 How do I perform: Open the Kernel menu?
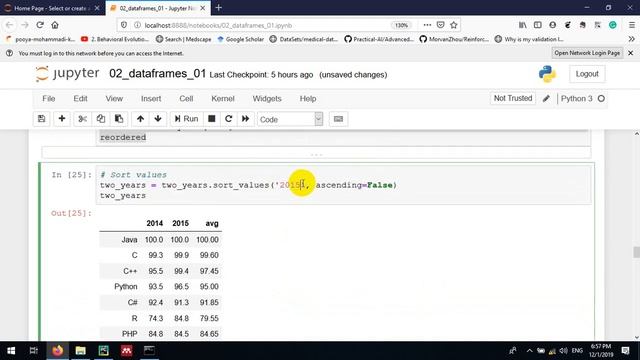tap(223, 99)
